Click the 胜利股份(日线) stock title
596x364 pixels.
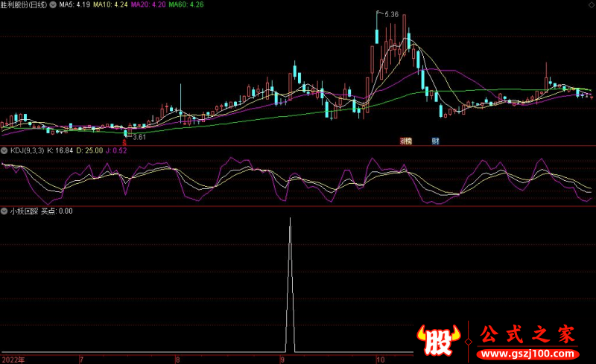23,5
